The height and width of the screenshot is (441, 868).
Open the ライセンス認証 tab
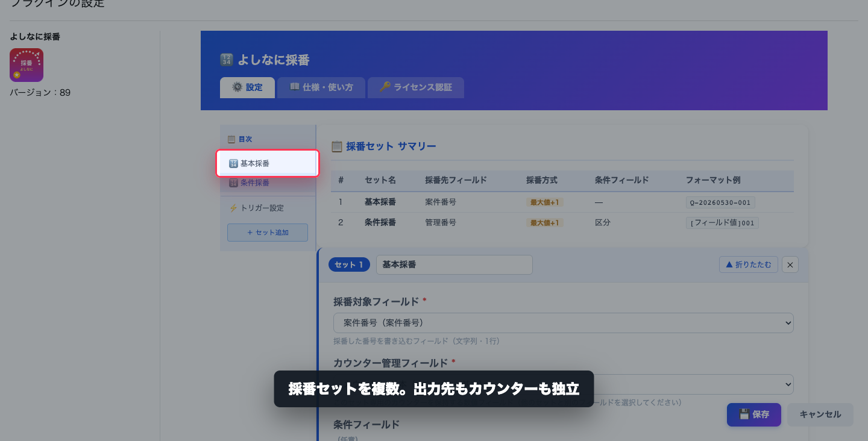(416, 87)
